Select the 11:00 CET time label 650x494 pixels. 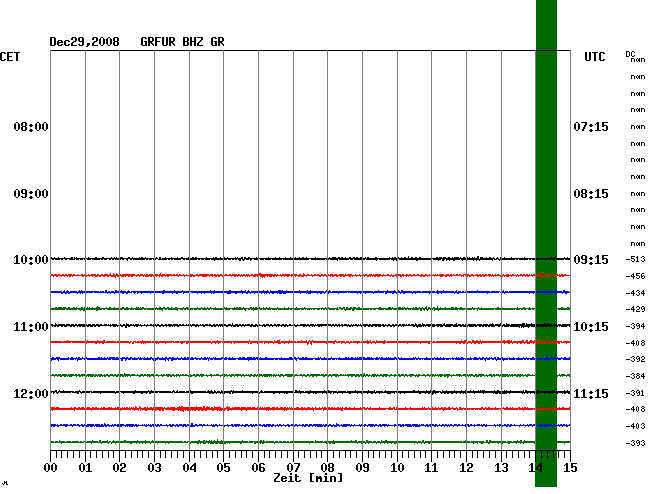point(31,327)
